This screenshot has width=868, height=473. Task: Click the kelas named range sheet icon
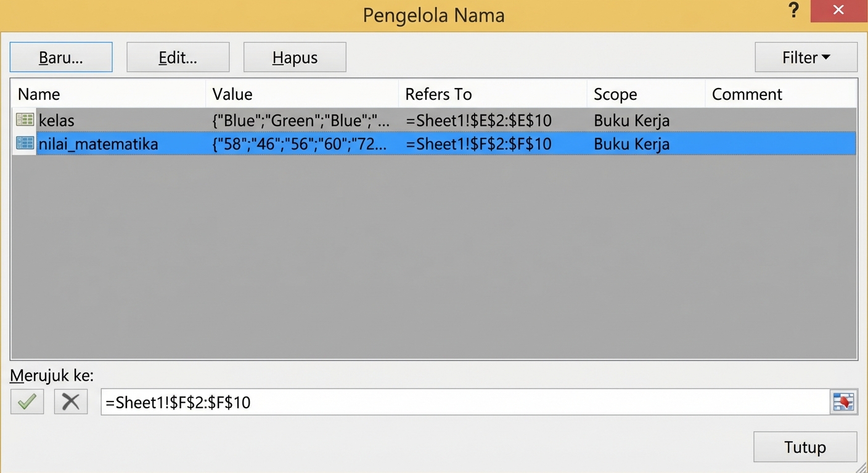point(23,119)
